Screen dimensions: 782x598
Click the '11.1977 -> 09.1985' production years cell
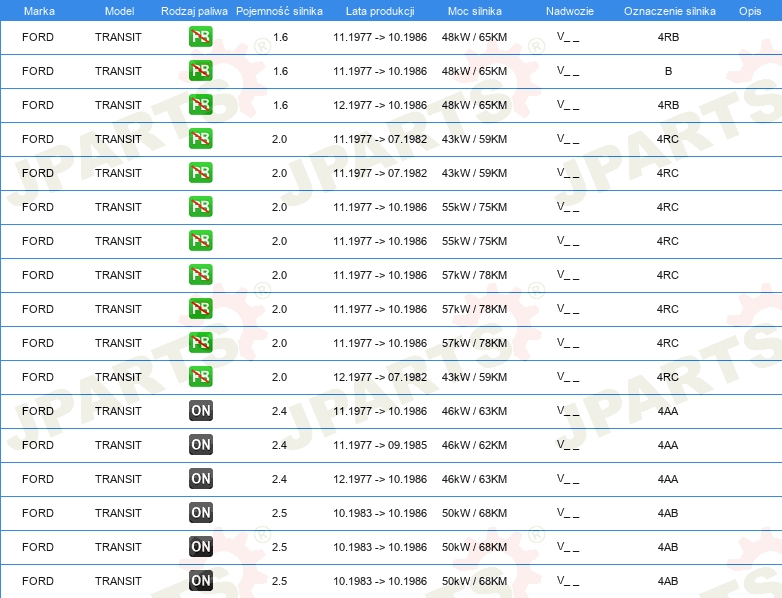380,445
